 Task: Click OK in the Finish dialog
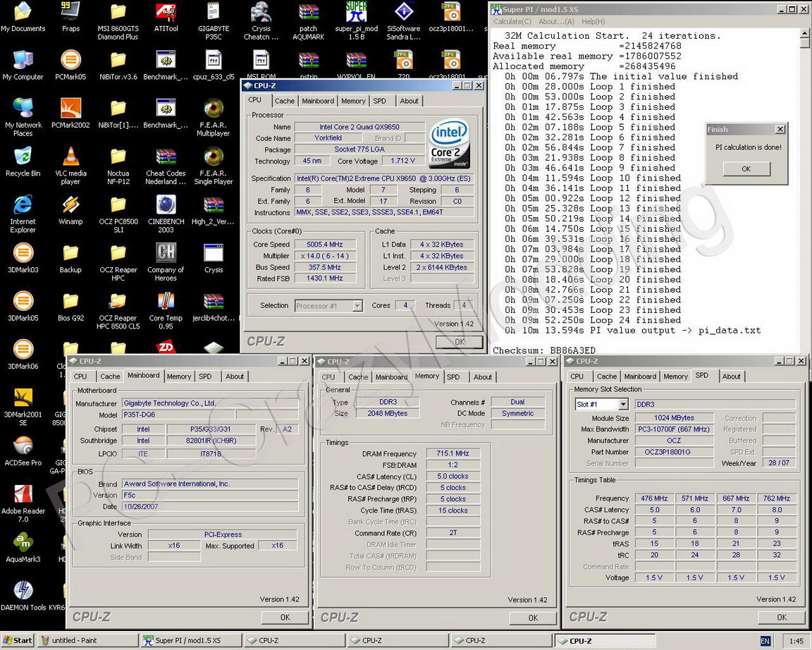(746, 168)
